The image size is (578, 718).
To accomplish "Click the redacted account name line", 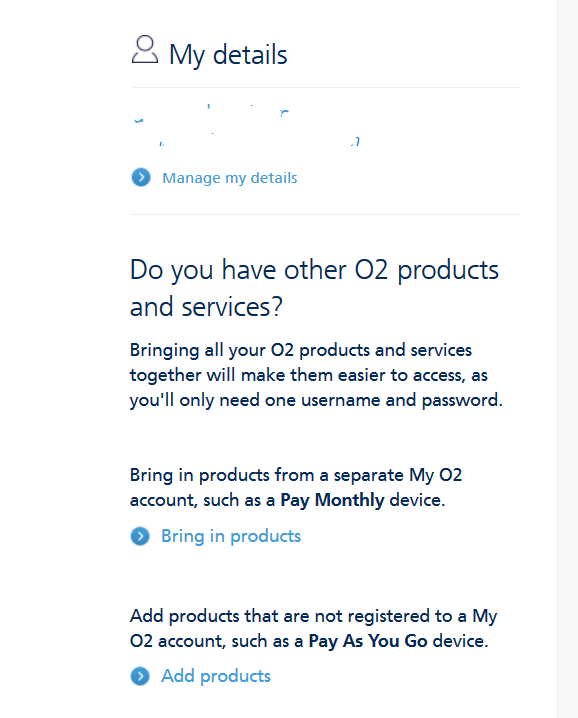I will (x=212, y=114).
